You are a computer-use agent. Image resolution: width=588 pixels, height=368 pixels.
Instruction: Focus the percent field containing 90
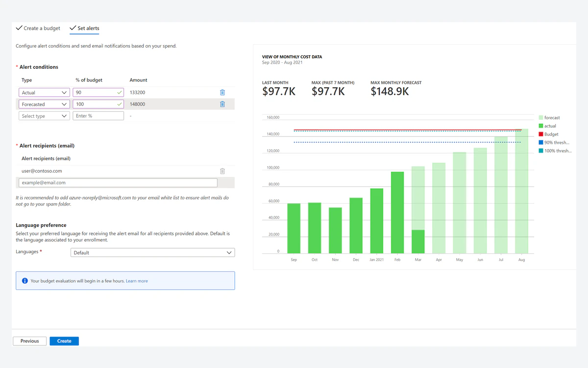coord(98,92)
